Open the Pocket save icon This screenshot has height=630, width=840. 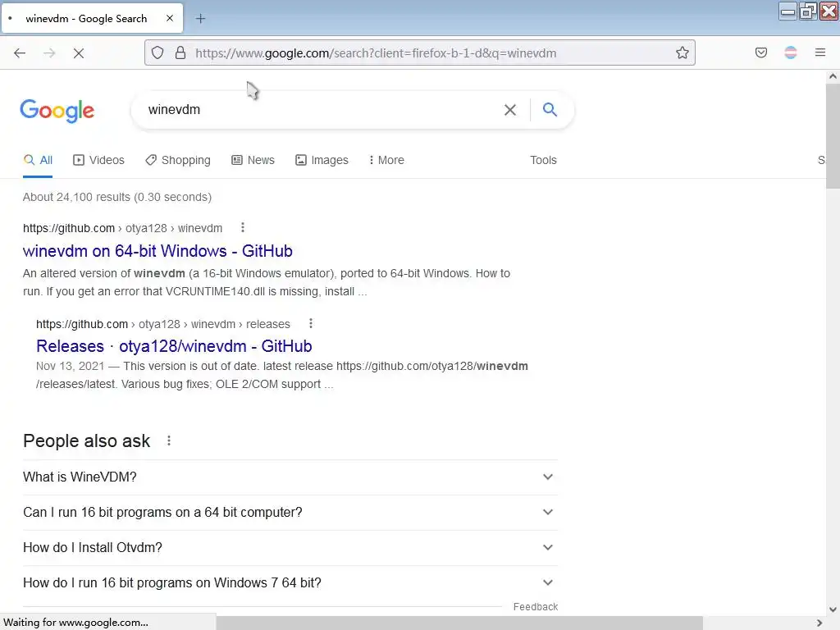[761, 52]
